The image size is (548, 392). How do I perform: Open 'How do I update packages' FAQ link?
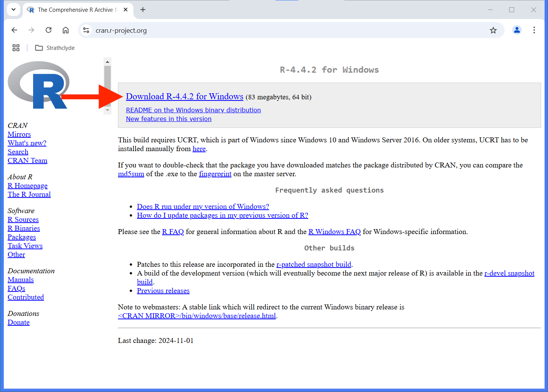pos(223,215)
